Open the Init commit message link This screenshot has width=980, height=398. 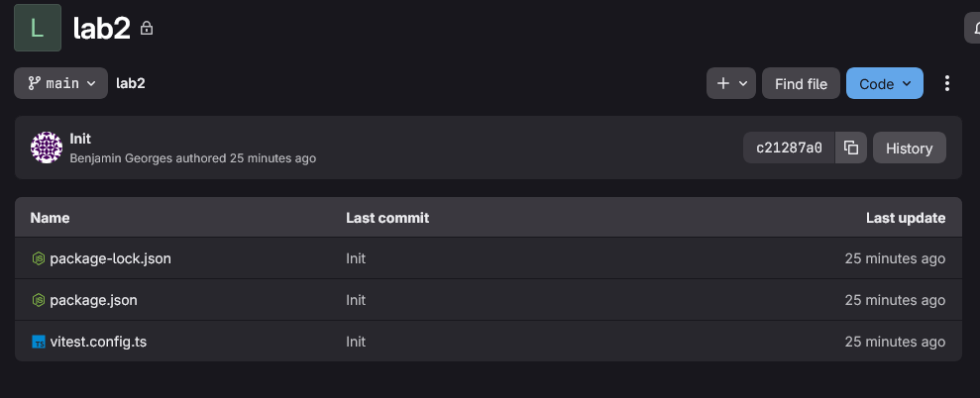click(80, 139)
